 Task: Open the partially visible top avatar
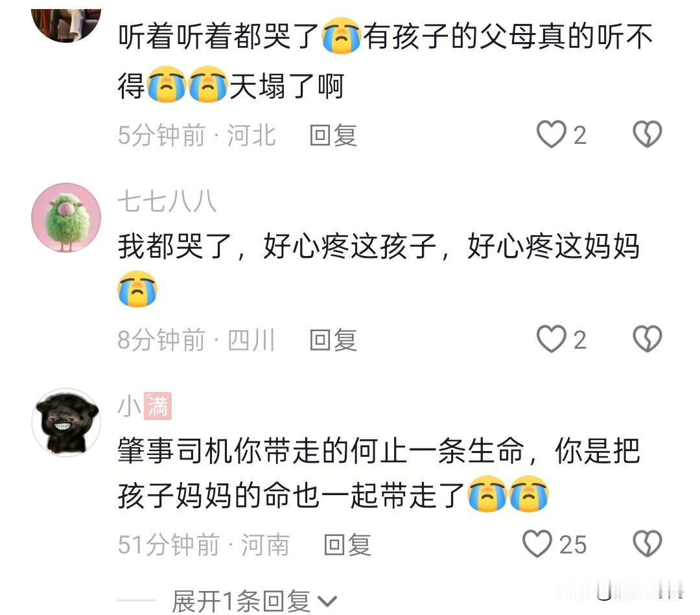(66, 25)
